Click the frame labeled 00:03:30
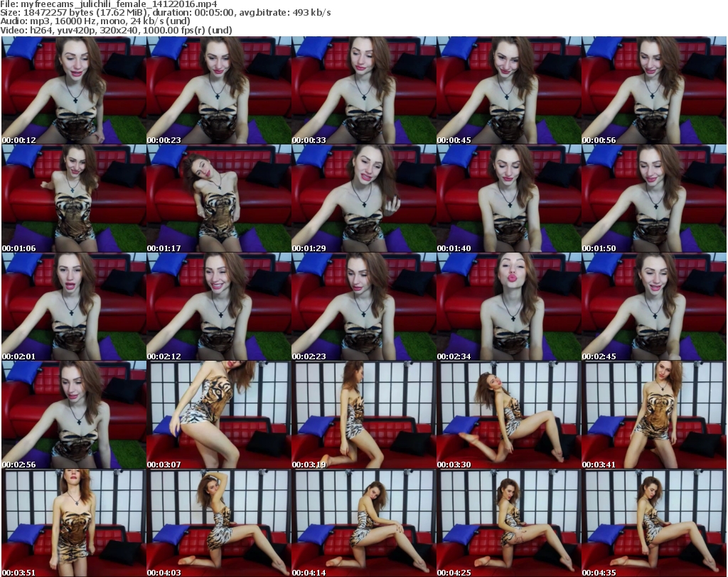 pyautogui.click(x=509, y=415)
